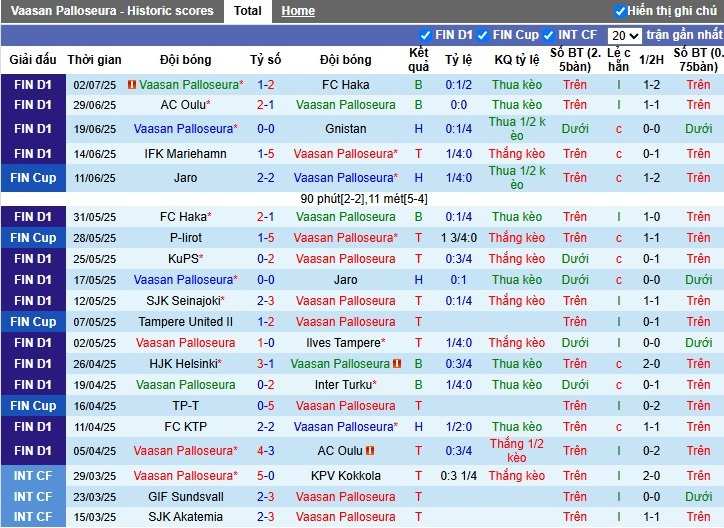Click SJK Akatemia team name
Viewport: 724px width, 528px height.
186,517
